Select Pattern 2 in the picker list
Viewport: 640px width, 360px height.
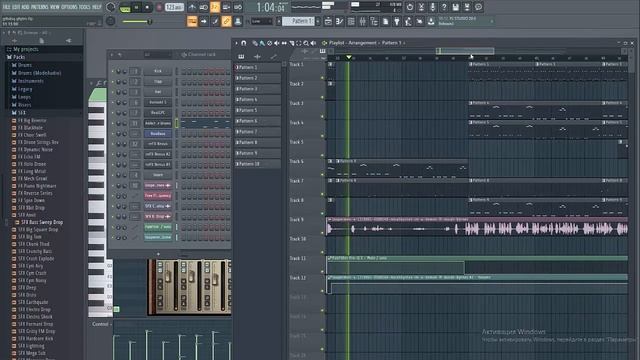258,78
